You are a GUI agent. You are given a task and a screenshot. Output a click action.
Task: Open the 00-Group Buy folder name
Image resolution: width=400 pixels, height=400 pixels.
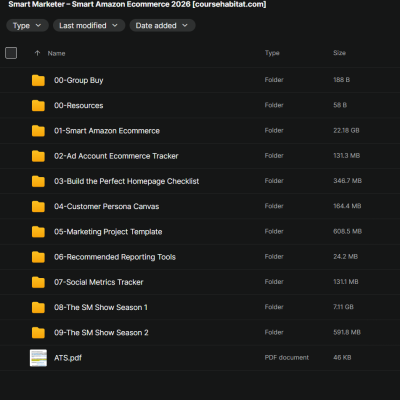tap(79, 80)
